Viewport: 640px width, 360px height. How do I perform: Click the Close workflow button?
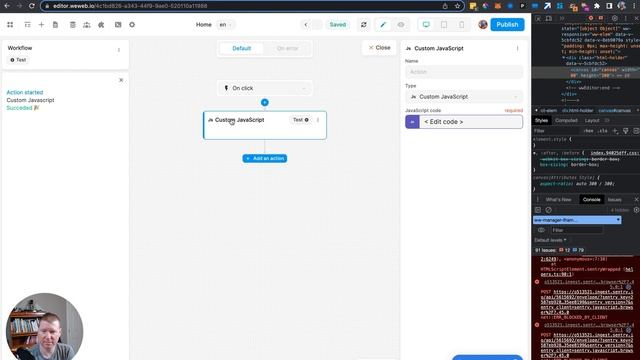coord(379,48)
